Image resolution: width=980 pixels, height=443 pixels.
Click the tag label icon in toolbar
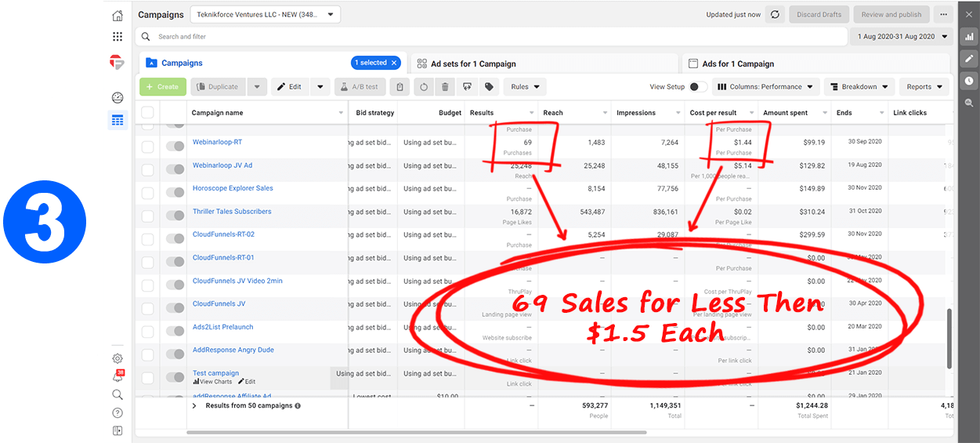coord(489,87)
